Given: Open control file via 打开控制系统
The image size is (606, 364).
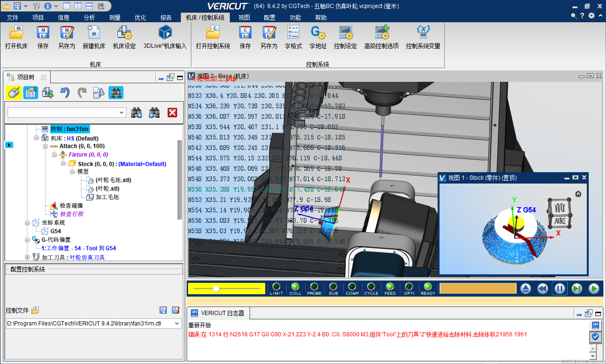Looking at the screenshot, I should (213, 37).
